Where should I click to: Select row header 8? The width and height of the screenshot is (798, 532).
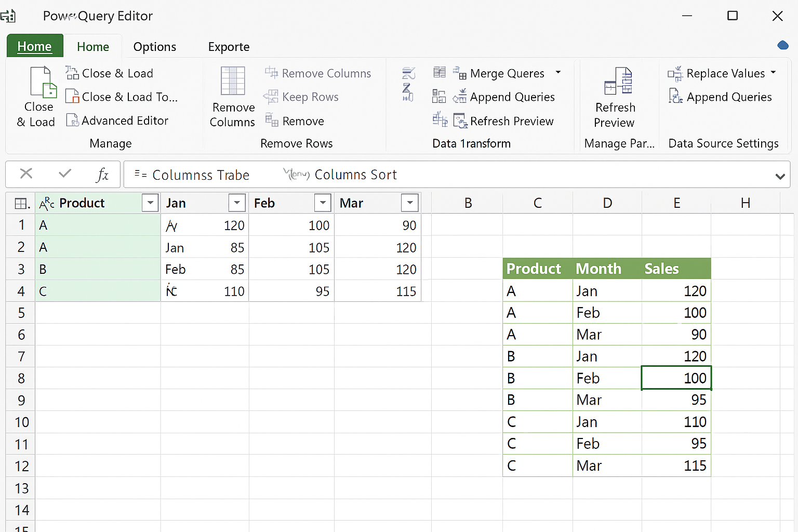pyautogui.click(x=21, y=378)
